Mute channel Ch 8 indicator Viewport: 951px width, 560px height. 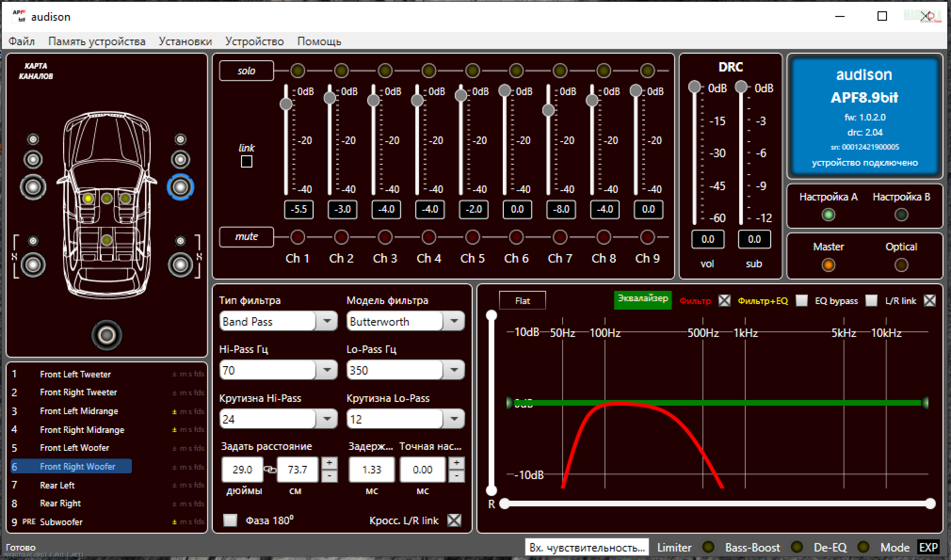604,237
